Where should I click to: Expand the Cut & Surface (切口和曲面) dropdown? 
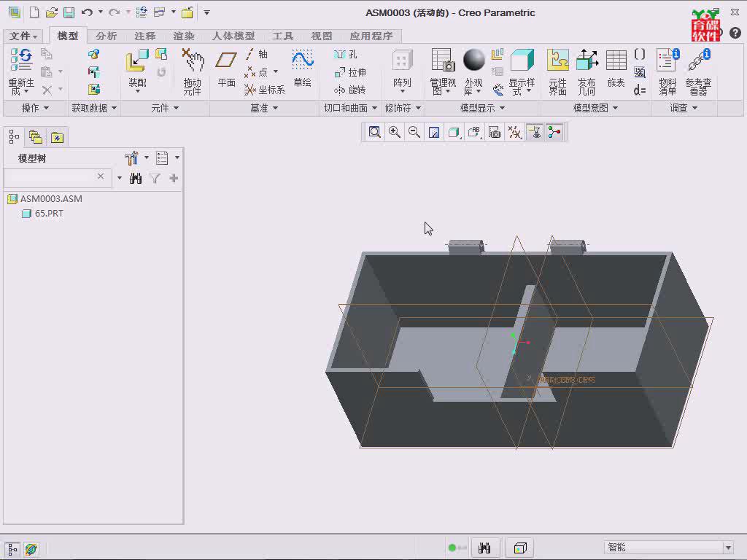[351, 108]
